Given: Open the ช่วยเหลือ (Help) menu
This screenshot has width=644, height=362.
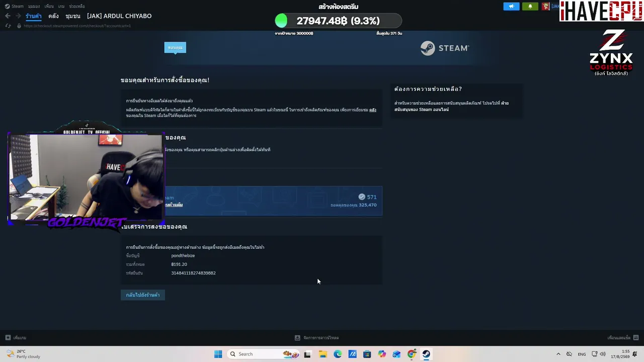Looking at the screenshot, I should 77,7.
